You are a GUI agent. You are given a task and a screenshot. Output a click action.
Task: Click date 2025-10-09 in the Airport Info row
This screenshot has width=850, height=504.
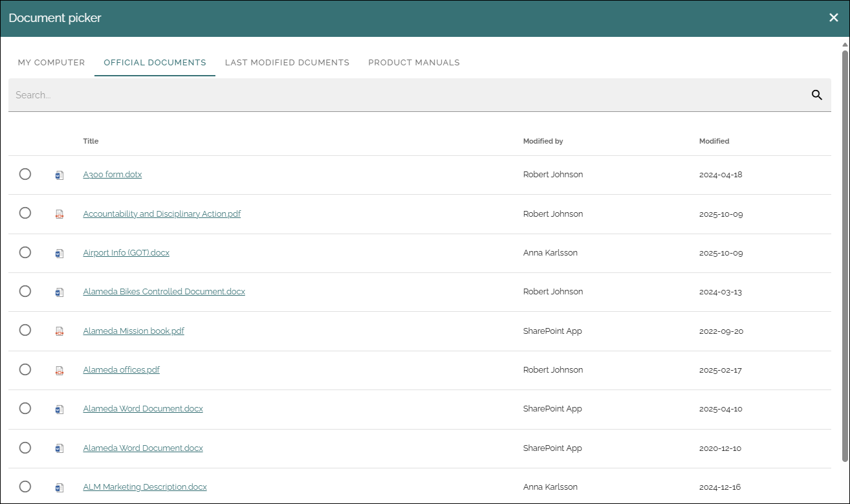click(721, 253)
